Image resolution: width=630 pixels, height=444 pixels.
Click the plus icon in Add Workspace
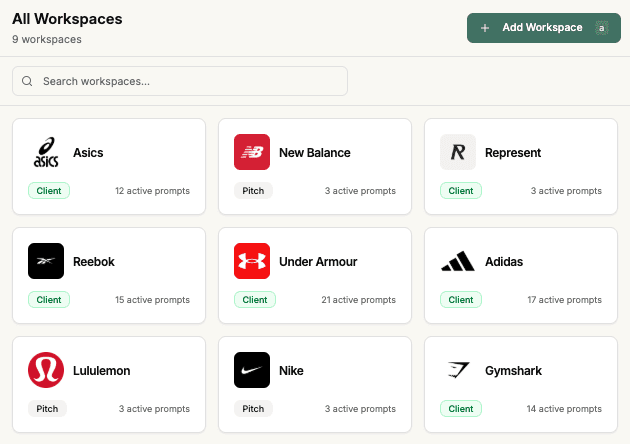pyautogui.click(x=485, y=28)
